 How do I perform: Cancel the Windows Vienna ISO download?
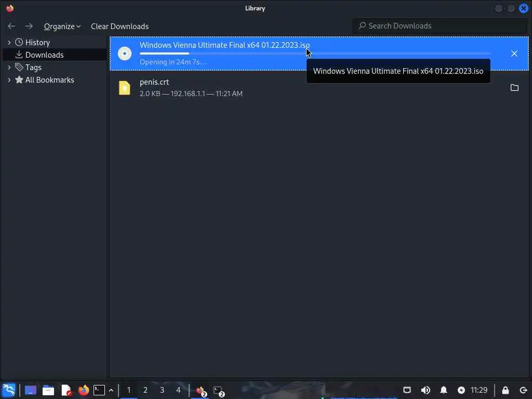click(x=514, y=54)
